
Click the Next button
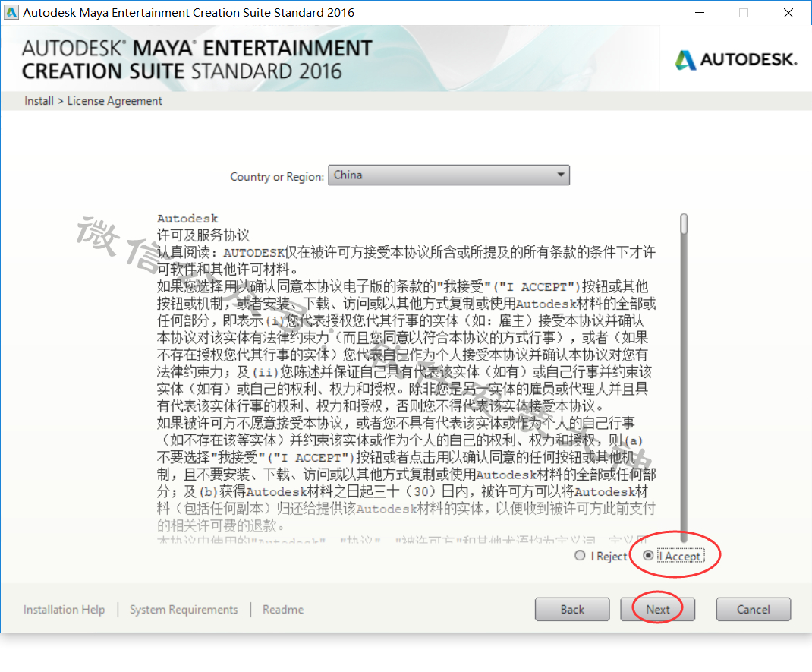658,609
